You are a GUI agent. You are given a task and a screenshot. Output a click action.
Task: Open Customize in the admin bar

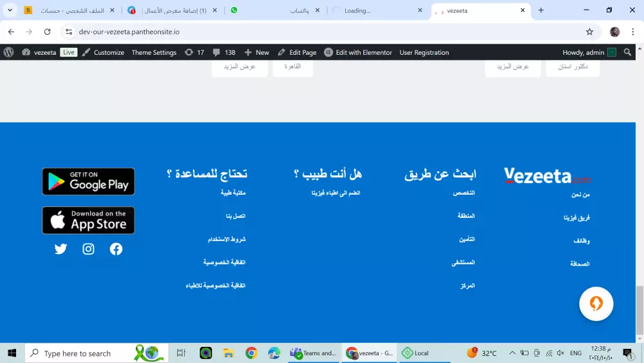[x=103, y=52]
